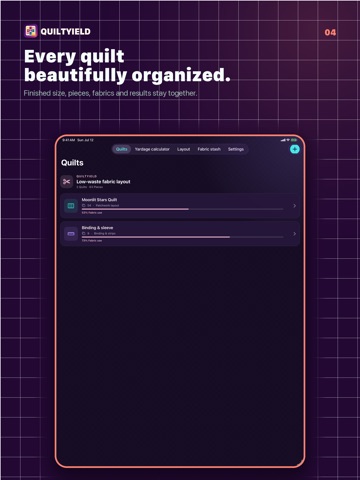This screenshot has height=480, width=360.
Task: Click the Moonlit Stars Quilt fabric use progress bar
Action: pyautogui.click(x=183, y=209)
